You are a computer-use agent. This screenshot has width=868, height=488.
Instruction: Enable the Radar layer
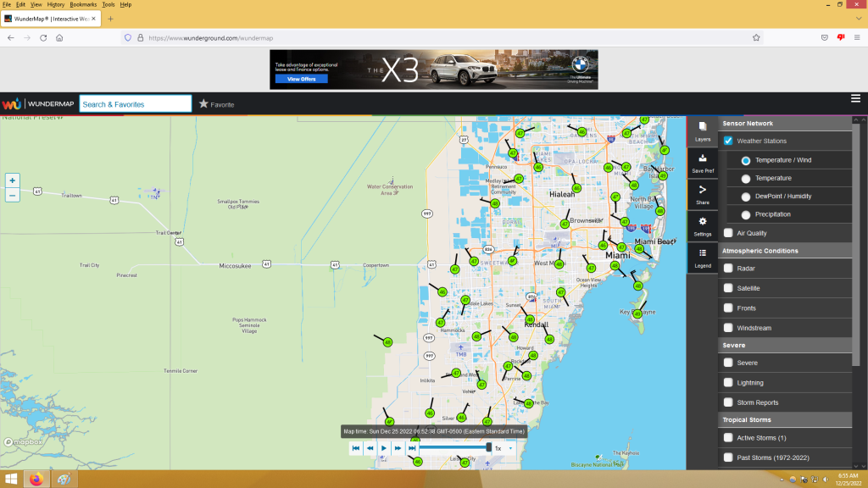pyautogui.click(x=728, y=269)
